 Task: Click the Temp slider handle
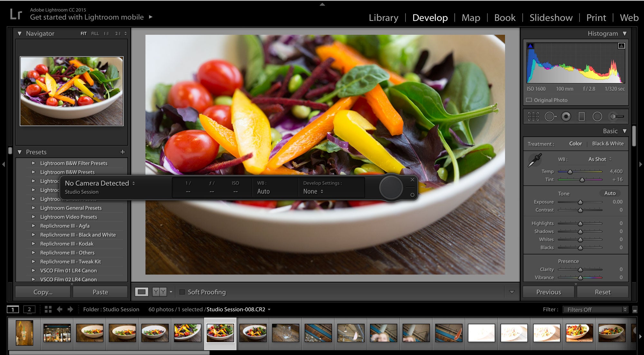[570, 172]
